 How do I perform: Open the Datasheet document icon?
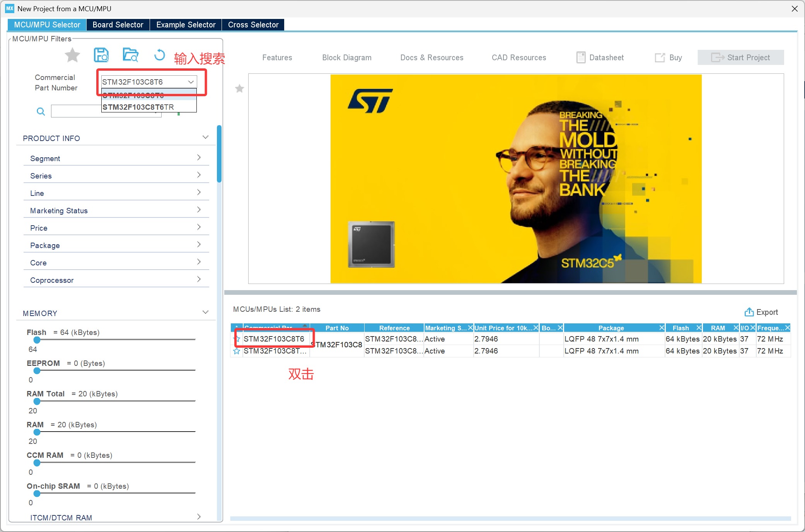580,58
